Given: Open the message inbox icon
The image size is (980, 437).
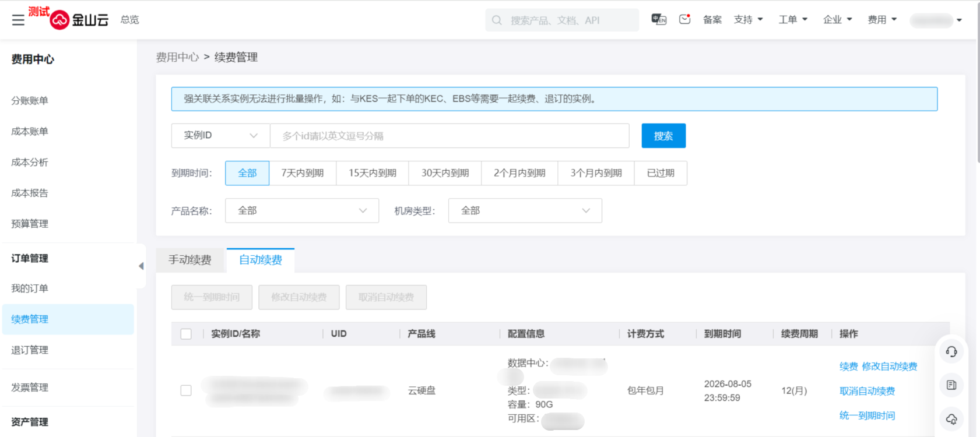Looking at the screenshot, I should point(684,20).
